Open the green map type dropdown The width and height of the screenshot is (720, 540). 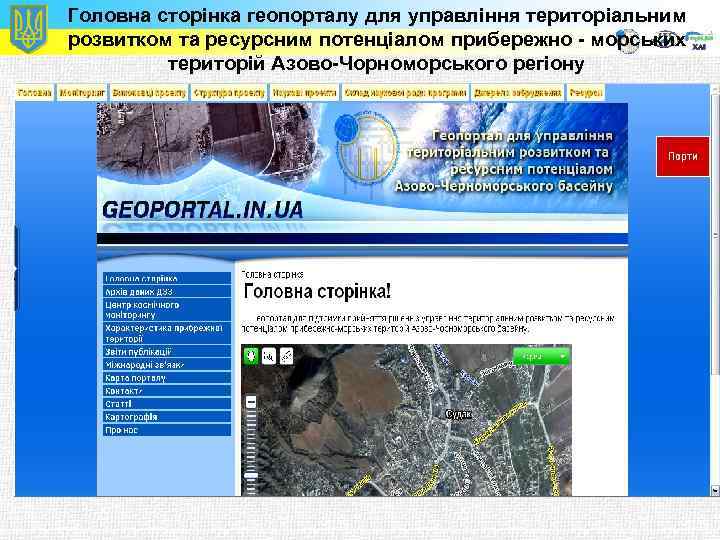tap(541, 356)
